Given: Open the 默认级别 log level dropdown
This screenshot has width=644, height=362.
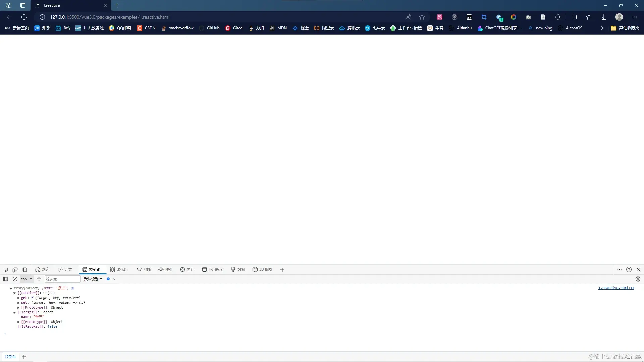Looking at the screenshot, I should (x=93, y=279).
